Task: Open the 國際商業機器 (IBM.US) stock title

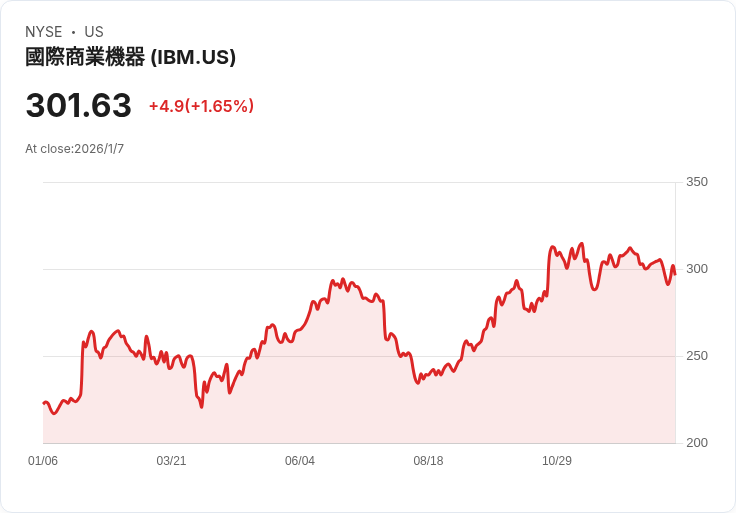Action: (x=130, y=57)
